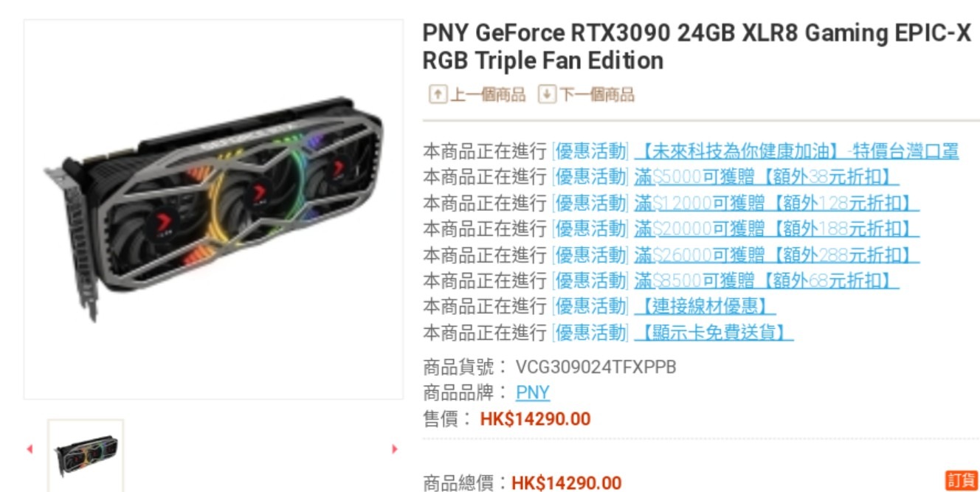Screen dimensions: 980x492
Task: Select the graphics card thumbnail image
Action: coord(86,455)
